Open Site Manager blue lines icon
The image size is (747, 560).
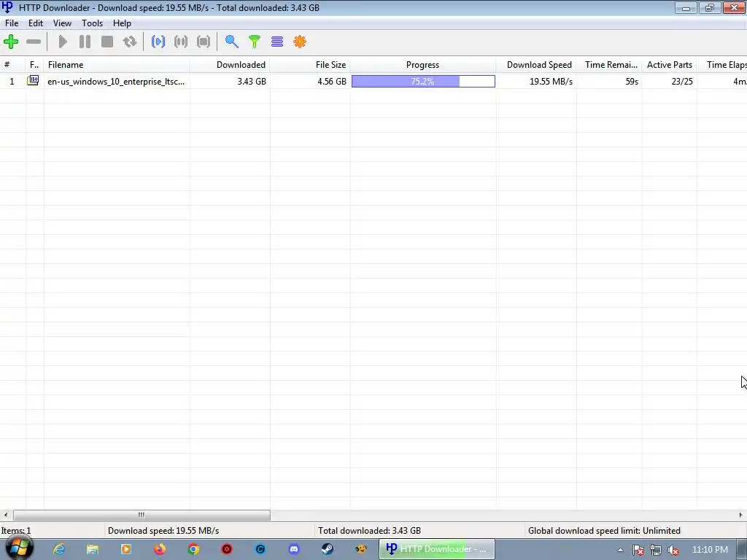(277, 42)
